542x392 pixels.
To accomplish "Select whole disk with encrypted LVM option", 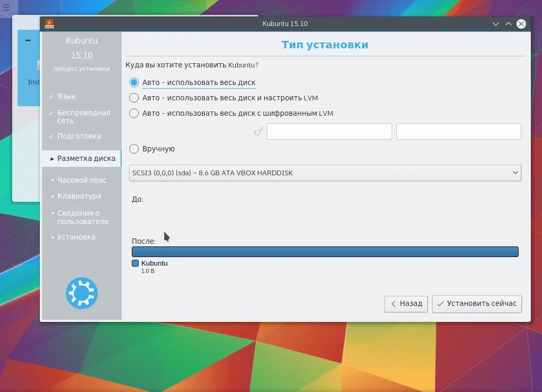I will [x=231, y=113].
